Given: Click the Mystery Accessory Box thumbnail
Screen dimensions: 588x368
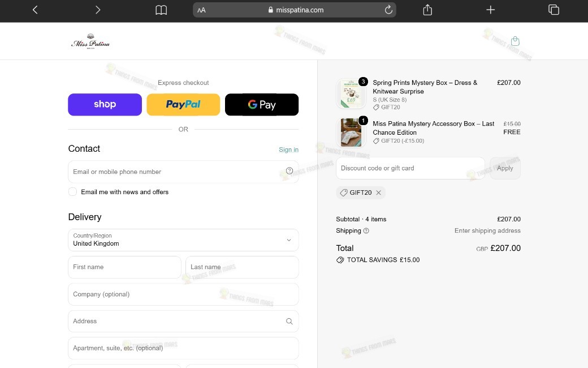Looking at the screenshot, I should pos(351,132).
